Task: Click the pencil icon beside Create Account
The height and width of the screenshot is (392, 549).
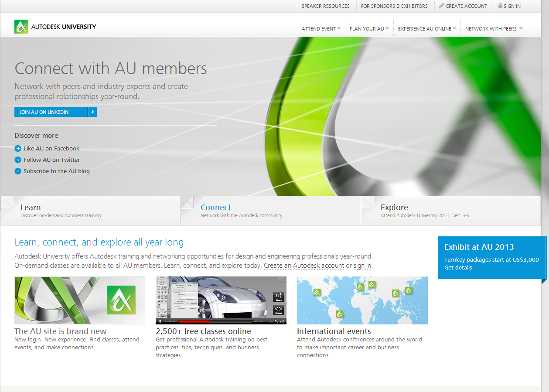Action: tap(441, 6)
